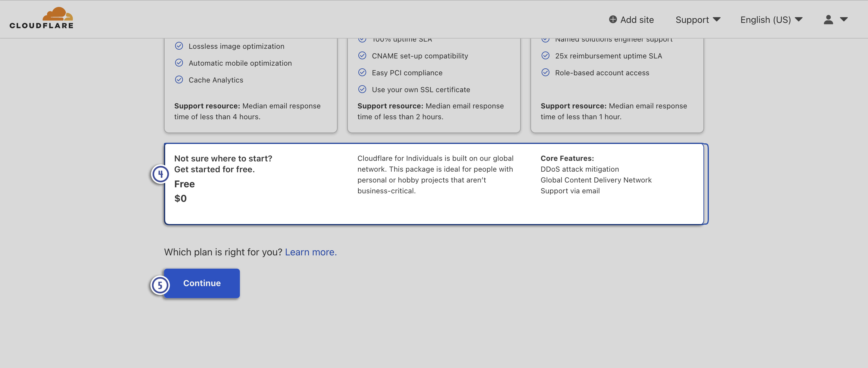Open the Support menu
Image resolution: width=868 pixels, height=368 pixels.
698,20
